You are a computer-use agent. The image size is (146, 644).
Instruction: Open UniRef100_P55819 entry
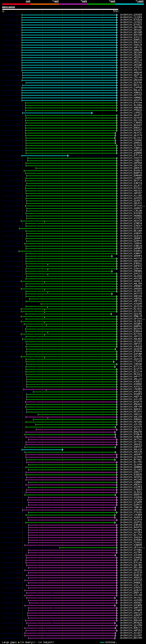click(131, 110)
